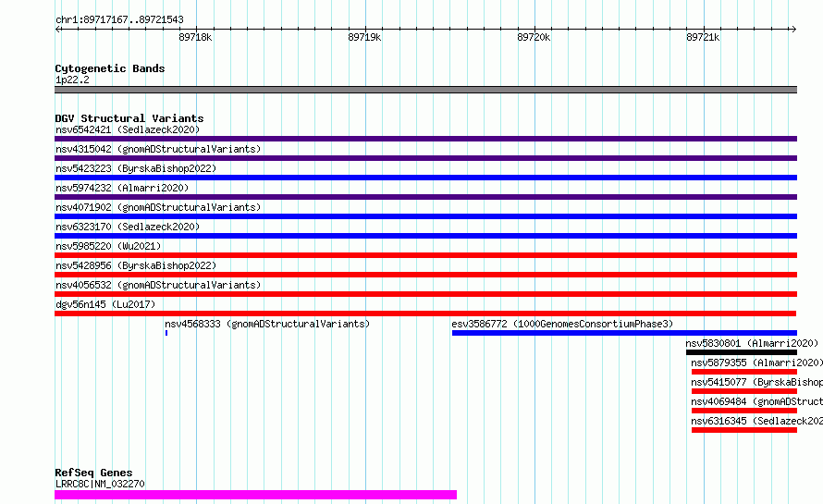Viewport: 823px width, 504px height.
Task: Click the blue bar under nsv6323170
Action: click(425, 236)
